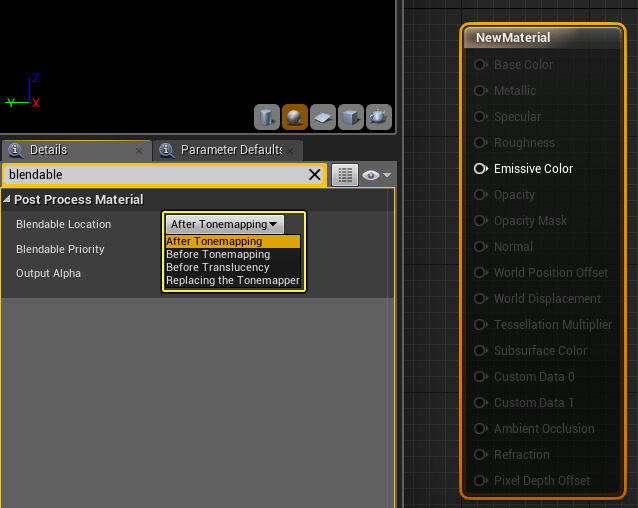
Task: Select the plane preview mesh icon
Action: [x=323, y=118]
